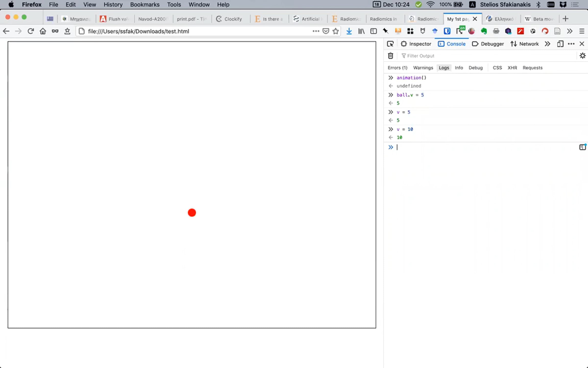Switch to the Beta mov Wikipedia tab
Image resolution: width=588 pixels, height=368 pixels.
point(540,19)
